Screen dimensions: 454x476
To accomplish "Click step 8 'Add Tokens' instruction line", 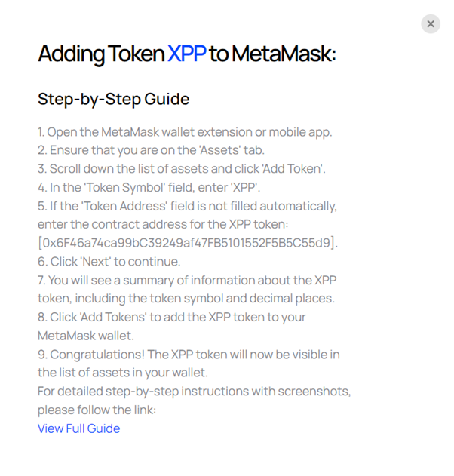I will coord(172,318).
